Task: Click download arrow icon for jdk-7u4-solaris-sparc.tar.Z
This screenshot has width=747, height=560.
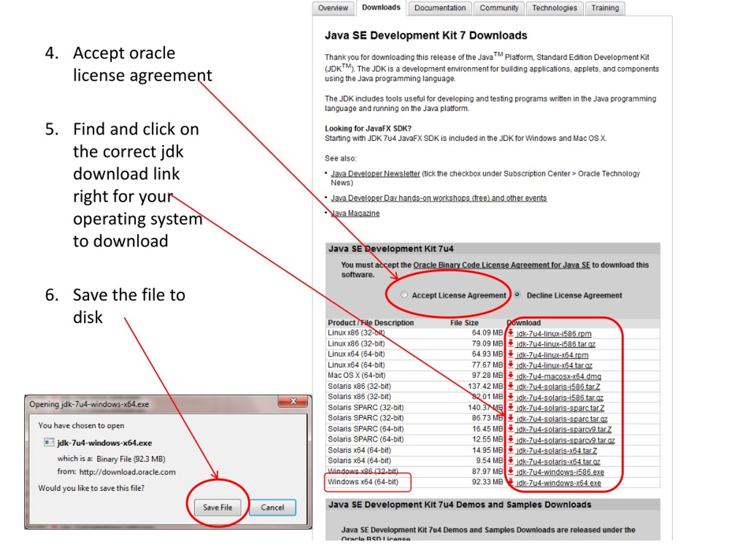Action: tap(511, 407)
